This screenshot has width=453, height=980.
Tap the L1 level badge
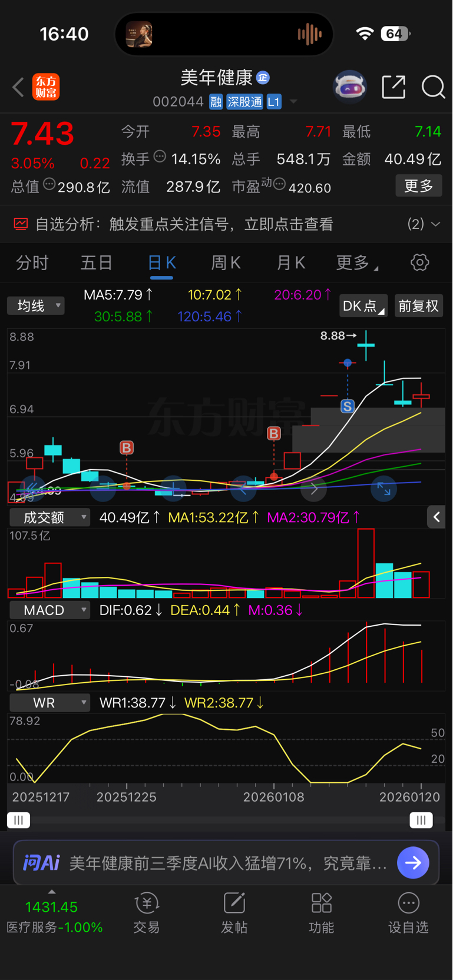(x=274, y=102)
